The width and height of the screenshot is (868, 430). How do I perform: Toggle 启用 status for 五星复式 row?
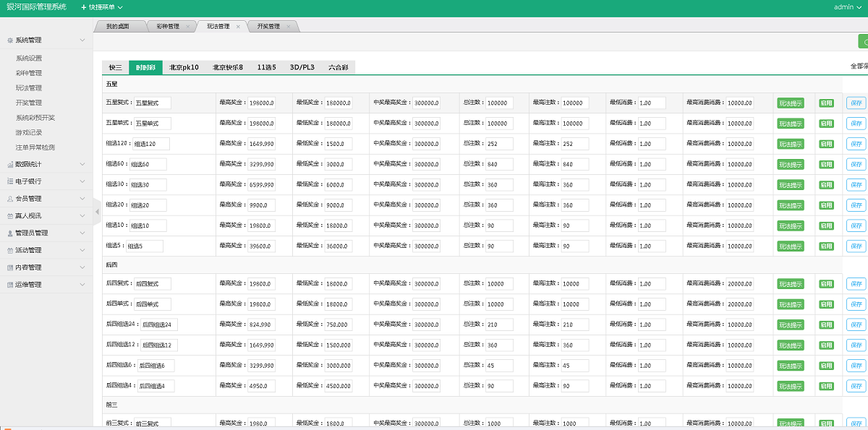(x=825, y=103)
